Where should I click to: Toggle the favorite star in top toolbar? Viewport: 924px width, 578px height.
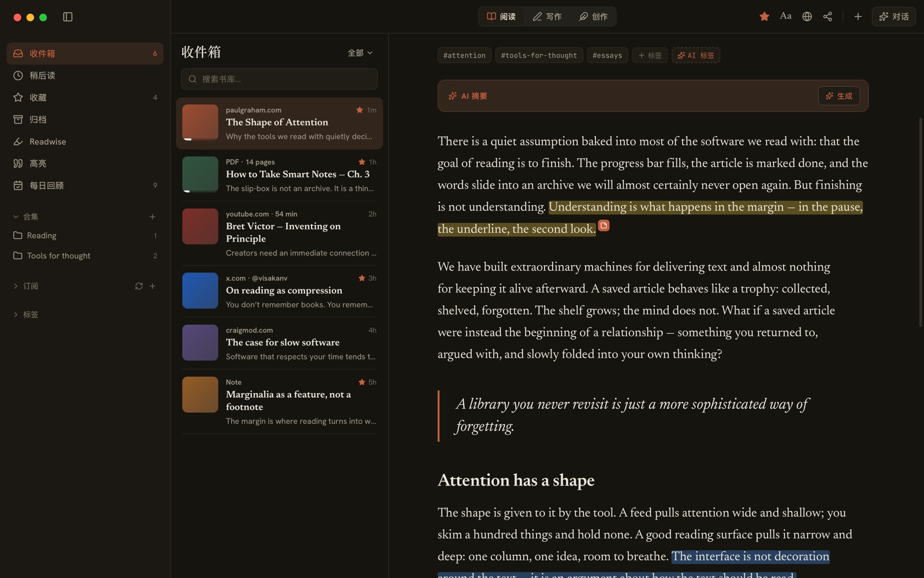click(x=764, y=17)
